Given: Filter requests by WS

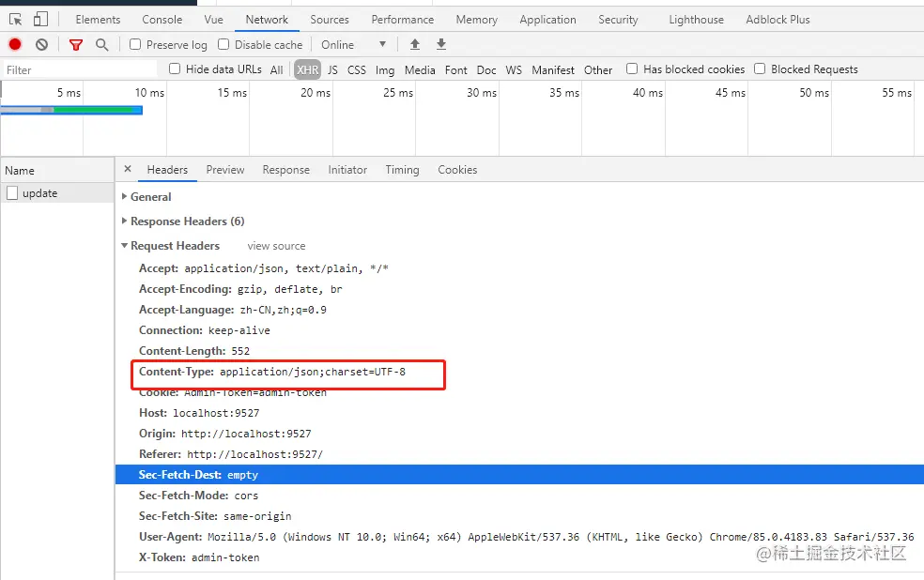Looking at the screenshot, I should click(x=514, y=69).
